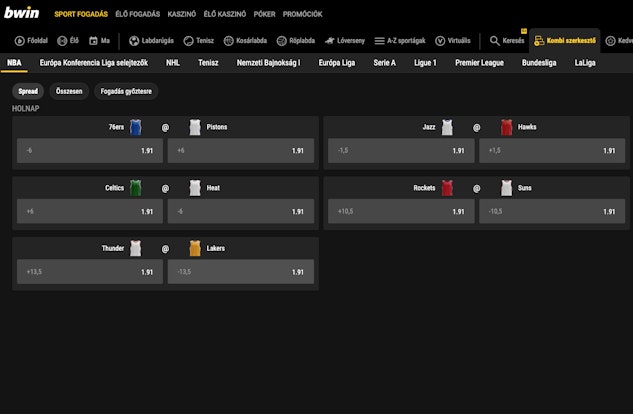
Task: Select the Tenisz tennis ball icon
Action: pyautogui.click(x=189, y=41)
